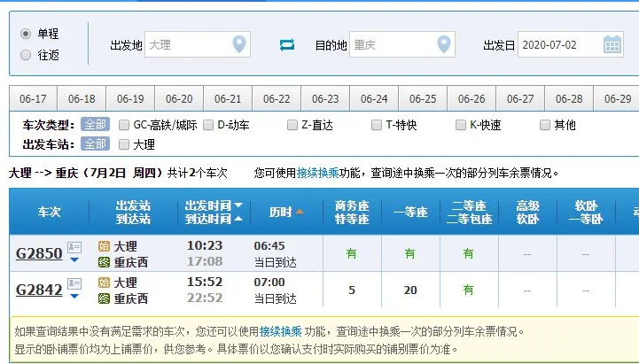The image size is (639, 364).
Task: Click G2842 duration 07:00
Action: click(x=269, y=283)
